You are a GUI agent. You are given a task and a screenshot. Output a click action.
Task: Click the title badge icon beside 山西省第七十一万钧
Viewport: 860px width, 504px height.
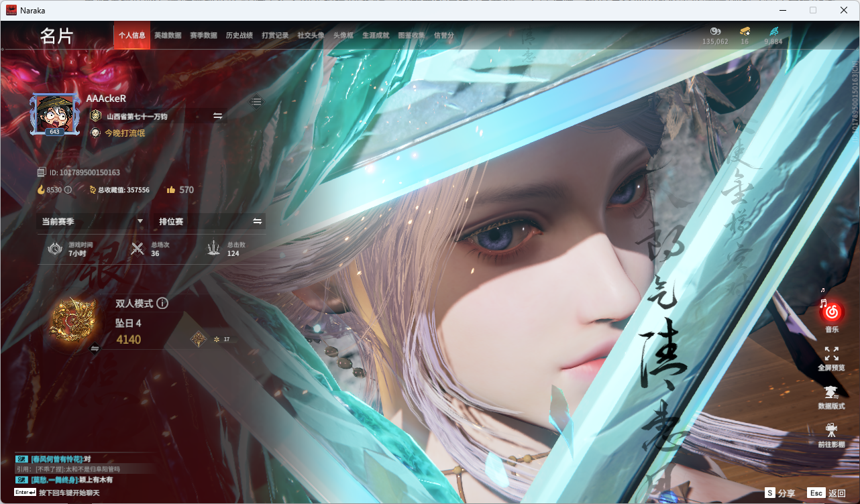coord(96,116)
